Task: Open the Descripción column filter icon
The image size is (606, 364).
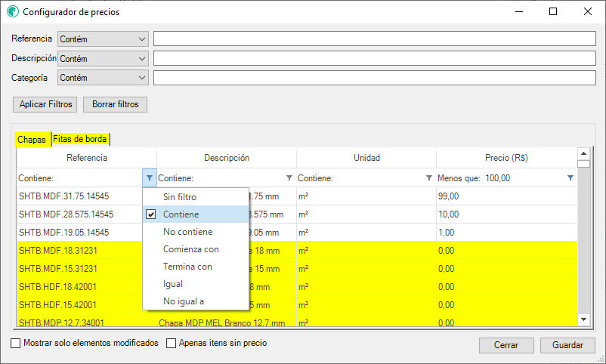Action: click(x=289, y=178)
